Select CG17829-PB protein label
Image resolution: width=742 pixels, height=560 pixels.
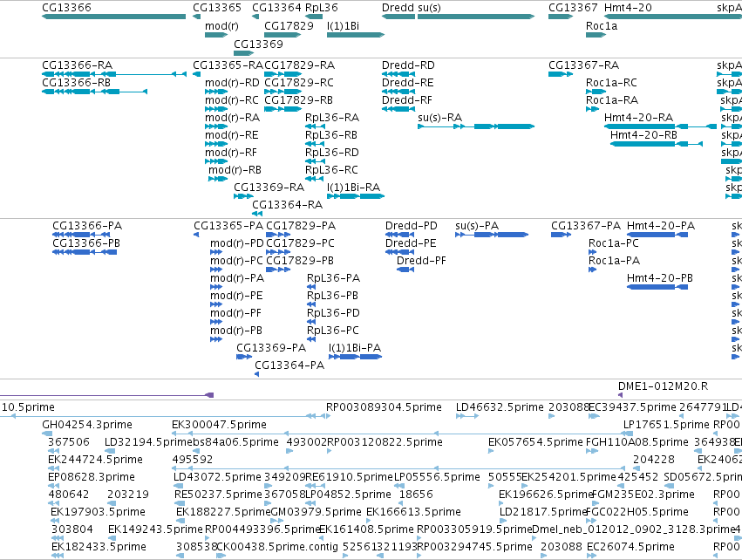tap(300, 260)
